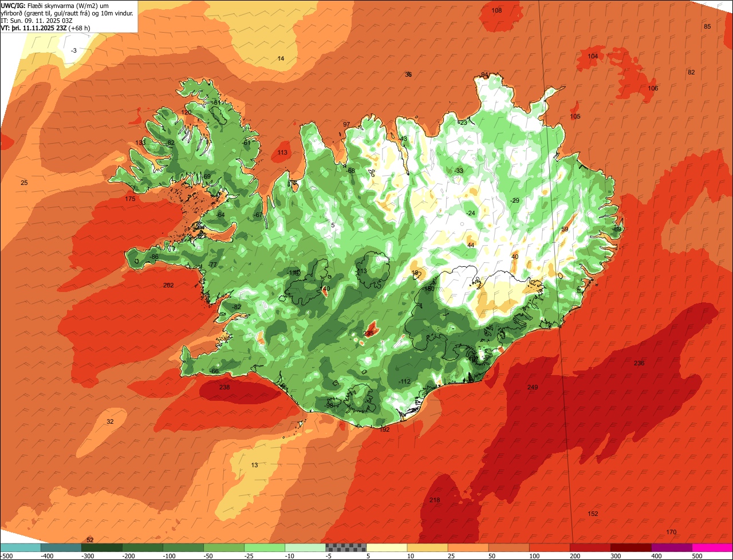Click the flux value 106 in the northeast ocean
The width and height of the screenshot is (733, 560).
(653, 89)
